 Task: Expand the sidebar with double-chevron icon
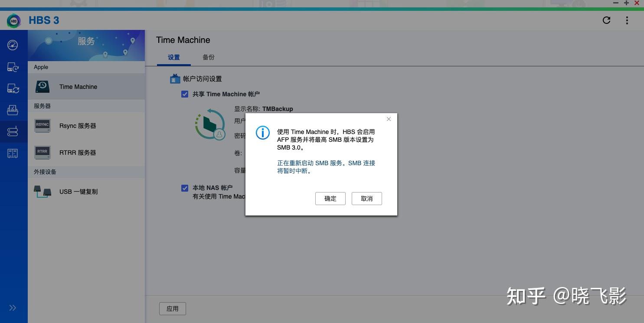[13, 308]
